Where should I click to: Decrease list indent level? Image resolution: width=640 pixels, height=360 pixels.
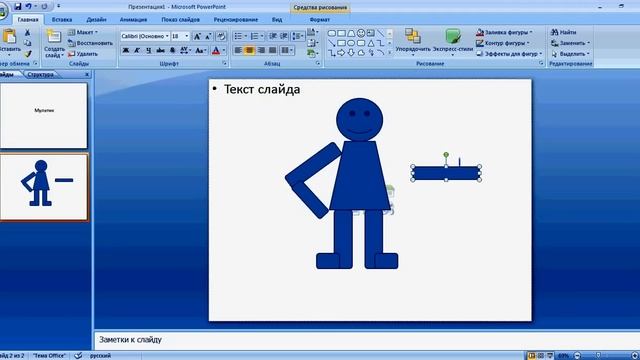(273, 36)
